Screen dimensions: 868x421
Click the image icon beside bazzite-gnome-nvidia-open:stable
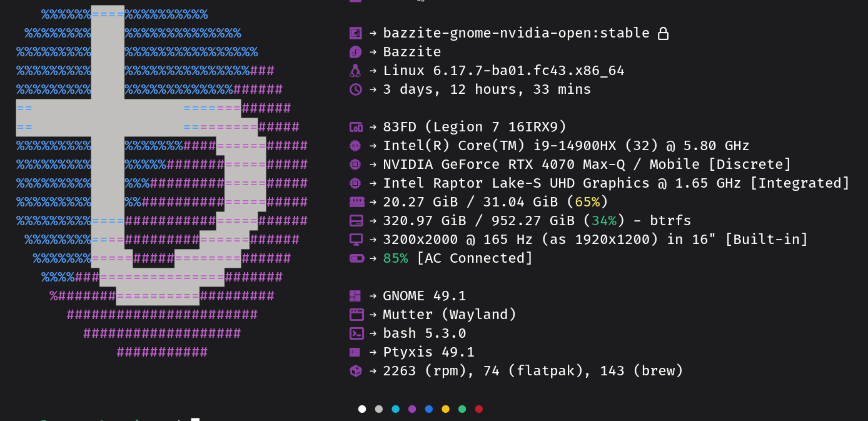tap(355, 33)
